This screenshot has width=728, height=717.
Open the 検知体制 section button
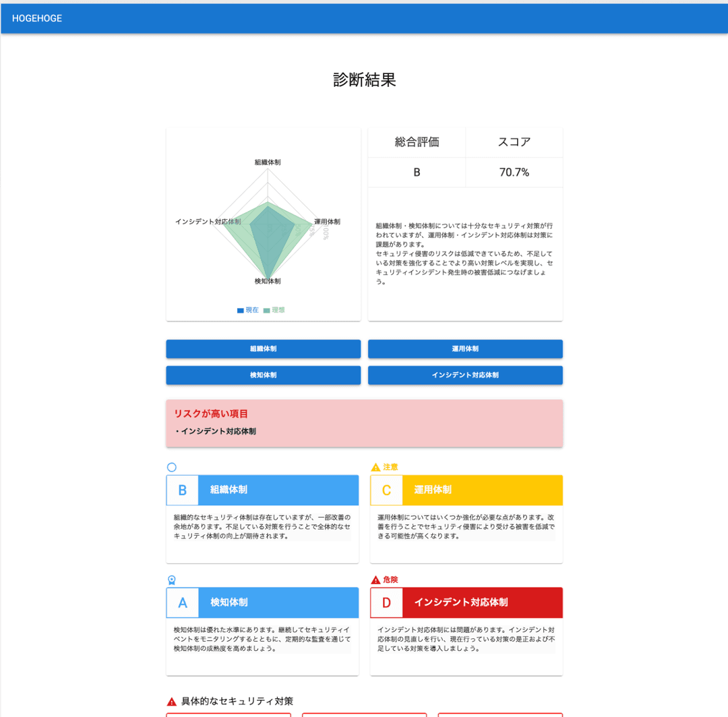coord(262,375)
